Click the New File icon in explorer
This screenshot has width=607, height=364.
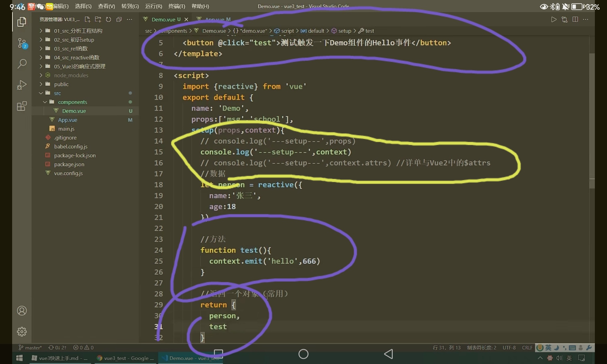tap(87, 19)
